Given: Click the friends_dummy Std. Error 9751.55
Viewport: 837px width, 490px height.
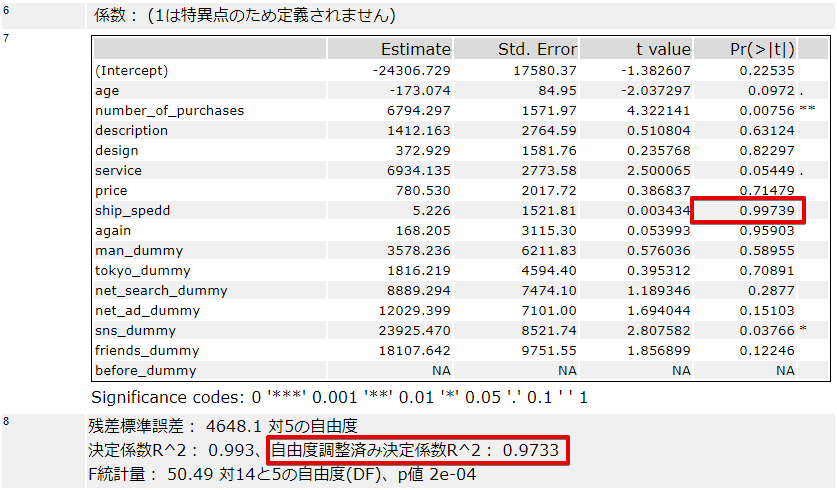Looking at the screenshot, I should pyautogui.click(x=551, y=350).
